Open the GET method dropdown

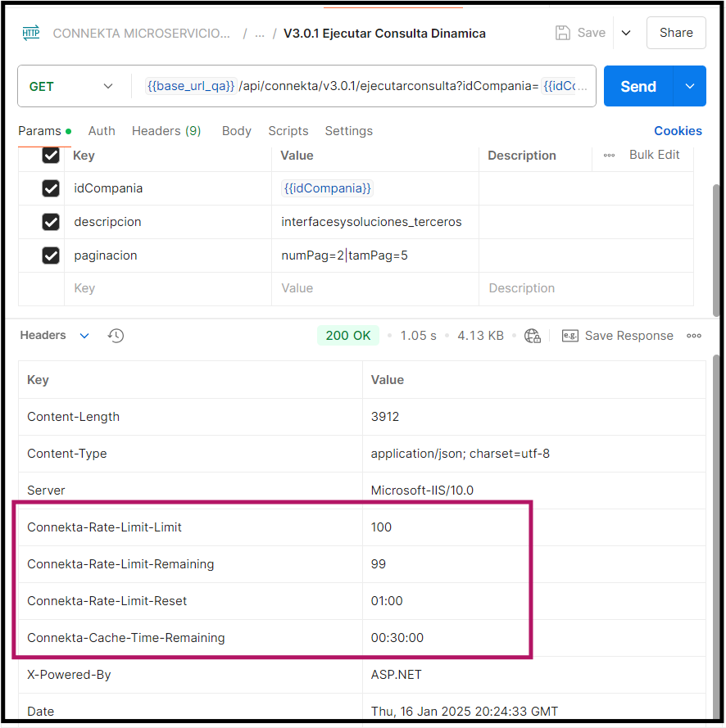tap(71, 86)
